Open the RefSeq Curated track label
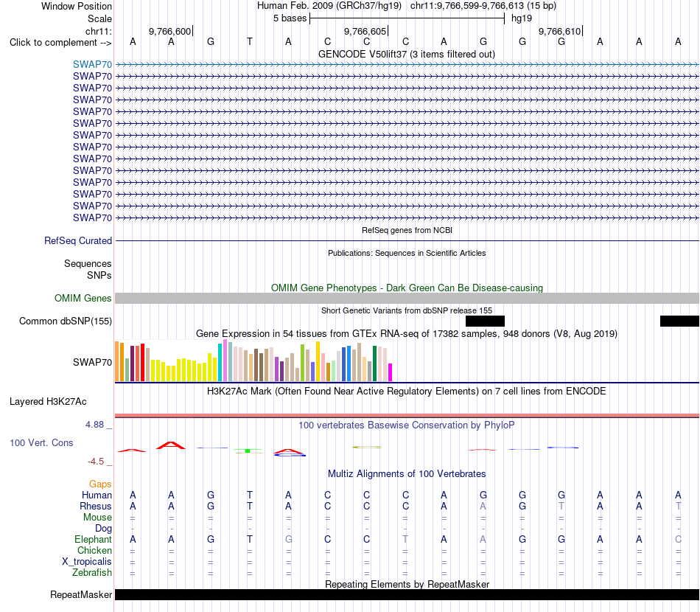 [x=78, y=241]
